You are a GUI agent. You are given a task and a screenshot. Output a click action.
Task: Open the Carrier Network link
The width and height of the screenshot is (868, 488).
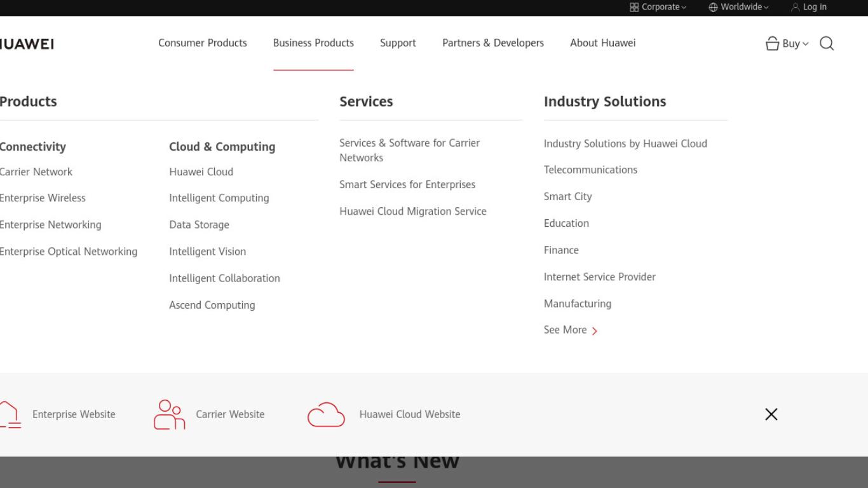[36, 172]
